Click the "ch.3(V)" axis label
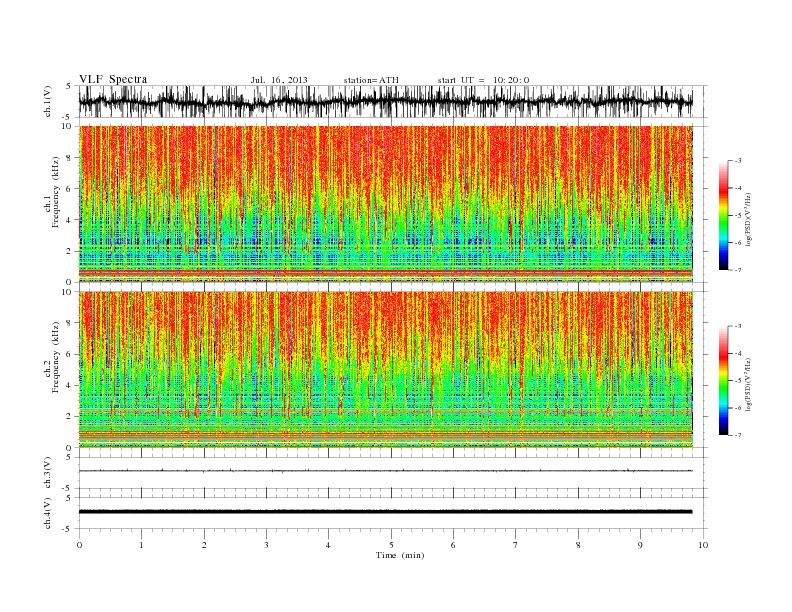 click(48, 473)
